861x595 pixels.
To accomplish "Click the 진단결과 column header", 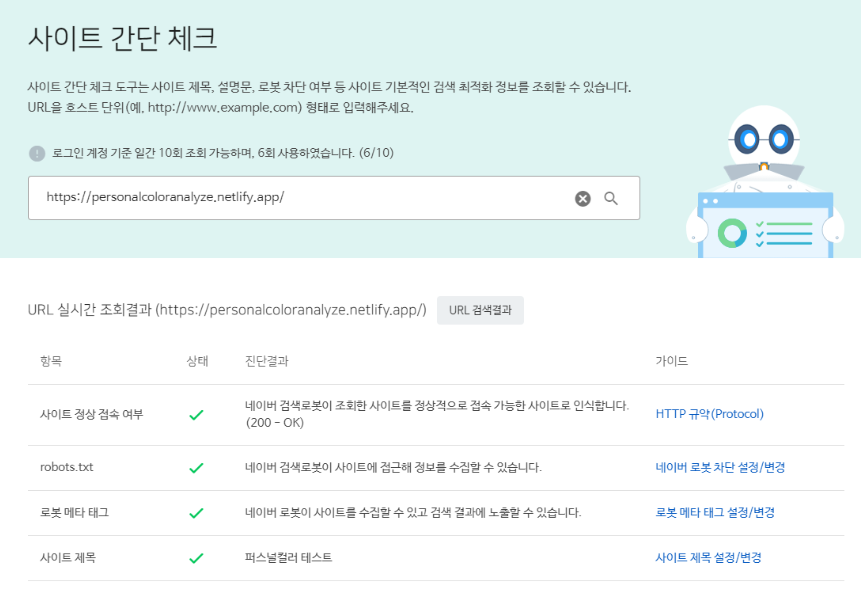I will pyautogui.click(x=266, y=361).
